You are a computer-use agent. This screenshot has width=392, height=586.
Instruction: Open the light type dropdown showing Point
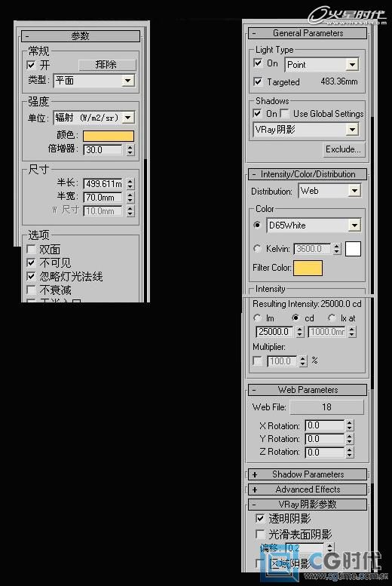click(x=322, y=65)
